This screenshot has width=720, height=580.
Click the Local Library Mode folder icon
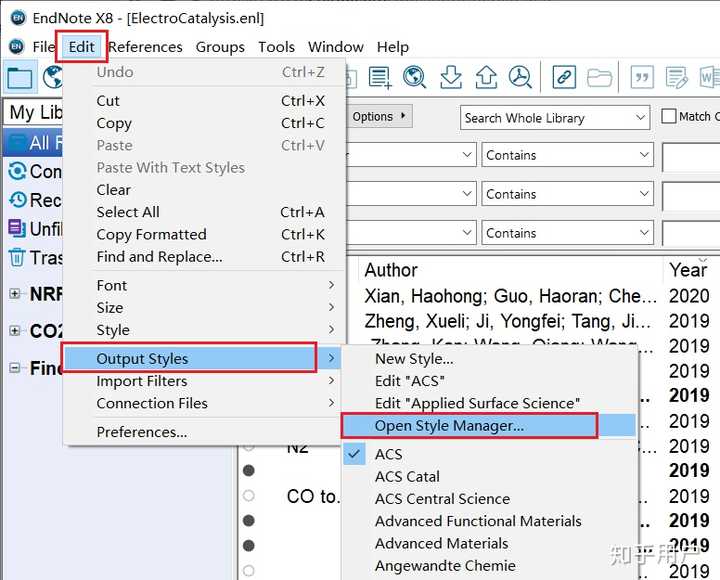[x=20, y=77]
